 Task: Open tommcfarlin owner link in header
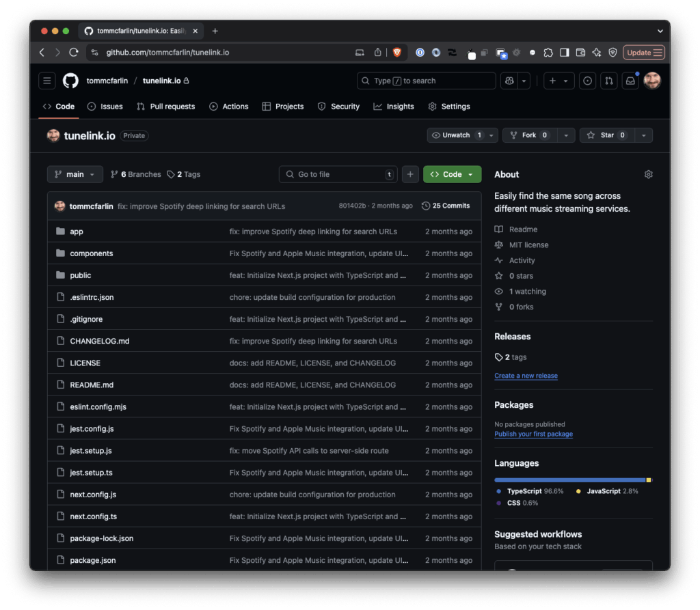click(107, 81)
